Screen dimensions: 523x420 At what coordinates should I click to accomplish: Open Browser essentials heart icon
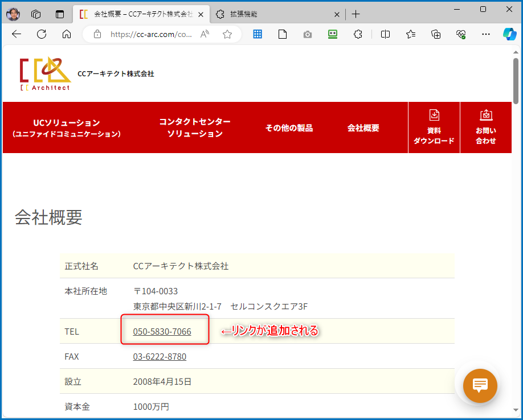(461, 34)
